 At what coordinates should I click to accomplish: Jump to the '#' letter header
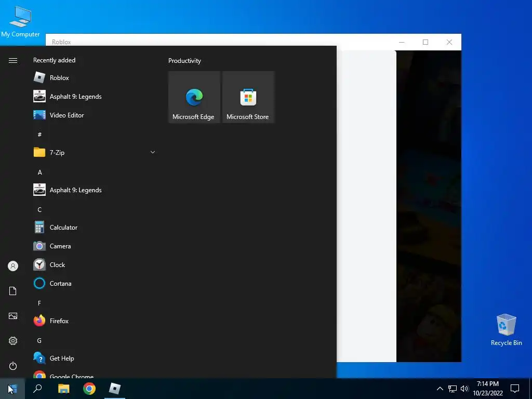point(39,135)
